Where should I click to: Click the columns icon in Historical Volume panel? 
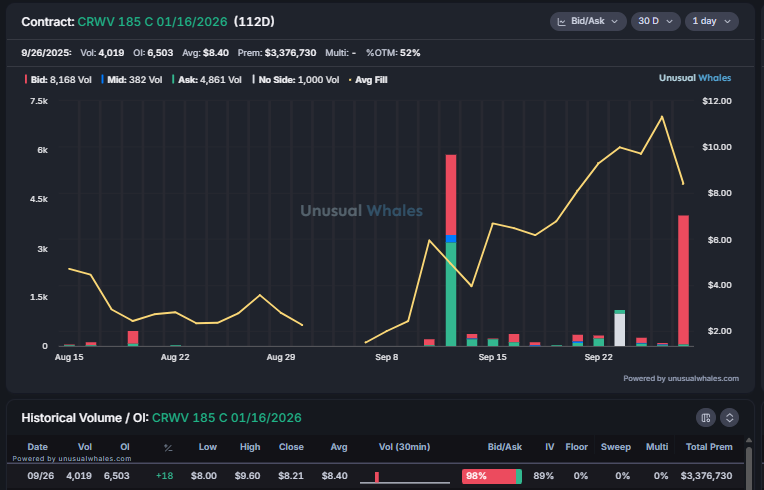click(x=706, y=417)
